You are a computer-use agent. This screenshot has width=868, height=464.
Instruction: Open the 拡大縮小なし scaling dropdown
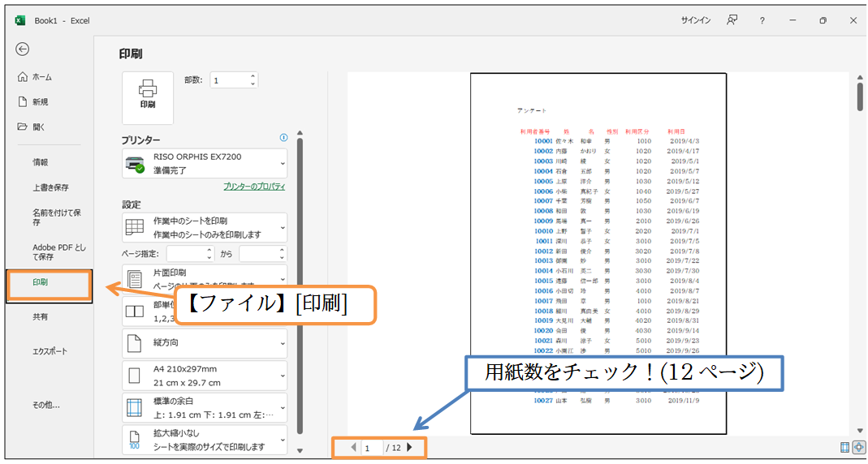coord(205,440)
